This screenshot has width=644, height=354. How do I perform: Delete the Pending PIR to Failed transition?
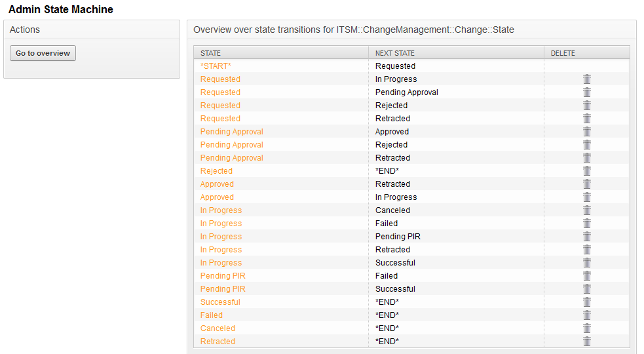click(587, 276)
